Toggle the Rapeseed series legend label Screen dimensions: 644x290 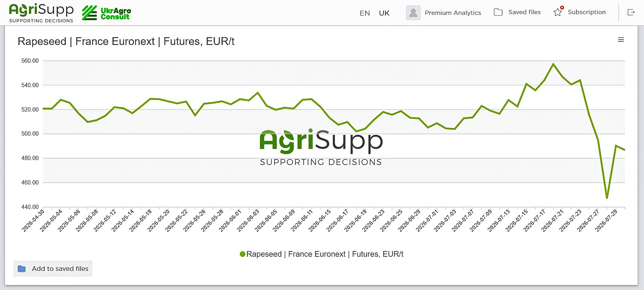pos(325,254)
